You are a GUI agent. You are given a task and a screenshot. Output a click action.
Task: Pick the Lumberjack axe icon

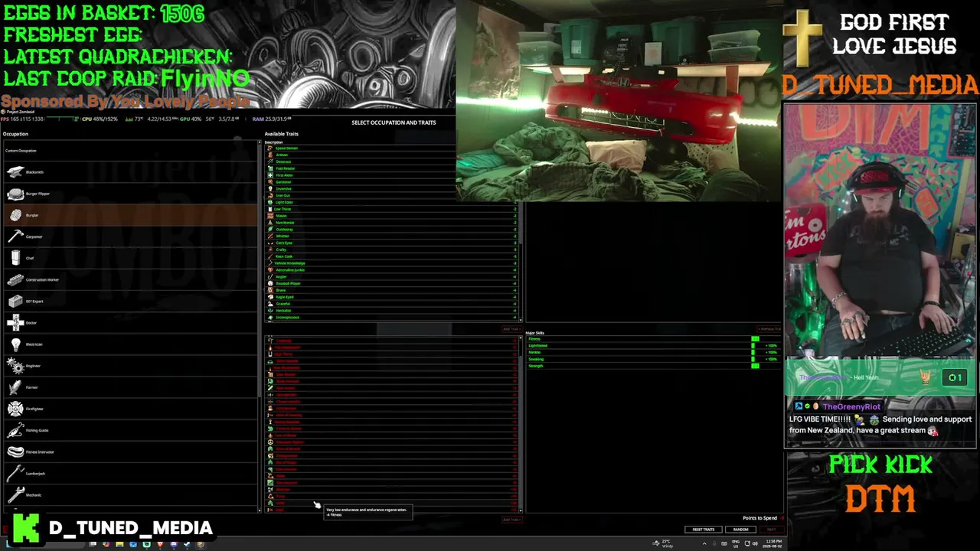[15, 473]
